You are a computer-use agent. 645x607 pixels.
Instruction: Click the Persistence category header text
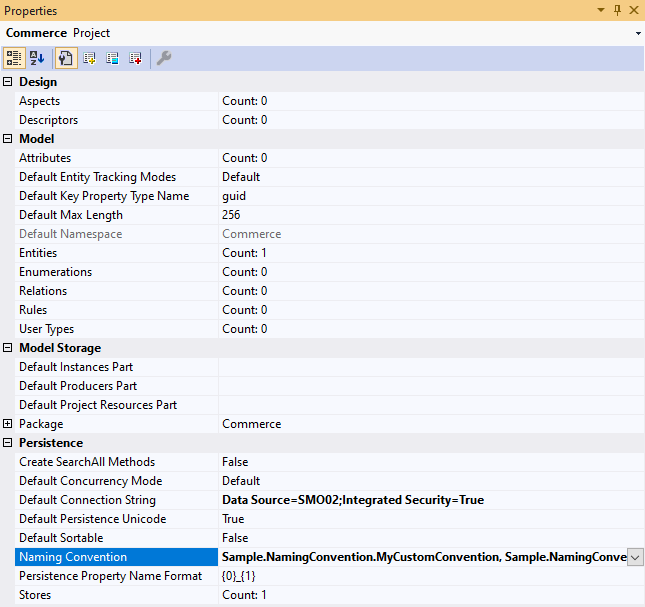point(51,443)
